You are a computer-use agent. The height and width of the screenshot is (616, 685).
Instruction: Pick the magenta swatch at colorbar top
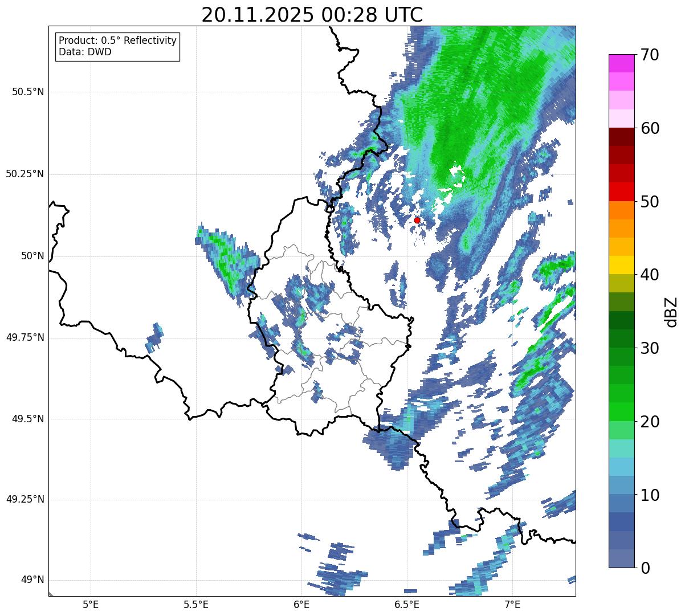click(622, 63)
